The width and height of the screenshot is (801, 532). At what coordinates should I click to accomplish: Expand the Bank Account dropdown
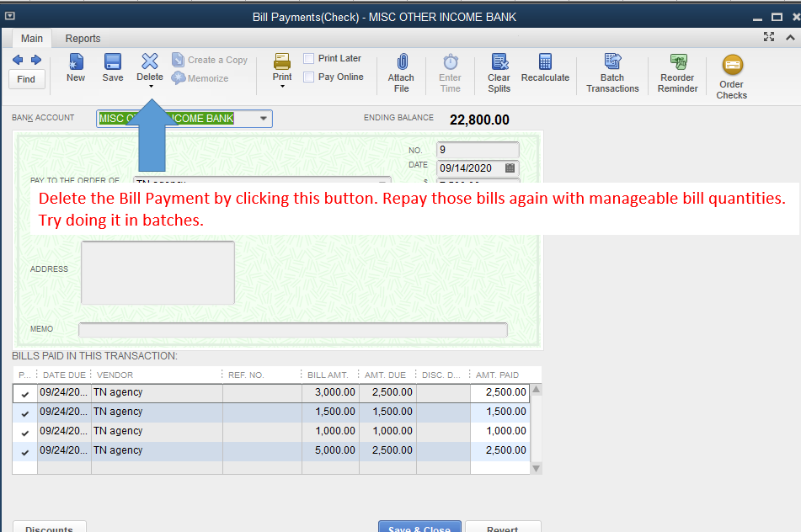pos(263,119)
